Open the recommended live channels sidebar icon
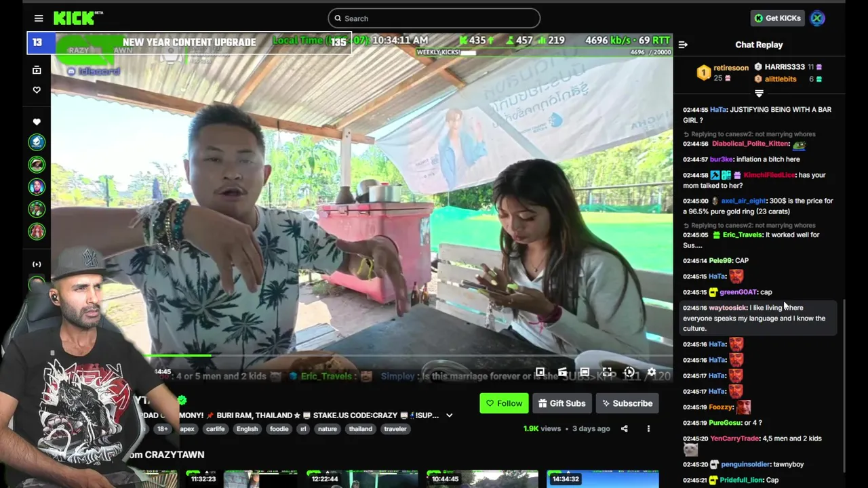The height and width of the screenshot is (488, 868). point(37,264)
